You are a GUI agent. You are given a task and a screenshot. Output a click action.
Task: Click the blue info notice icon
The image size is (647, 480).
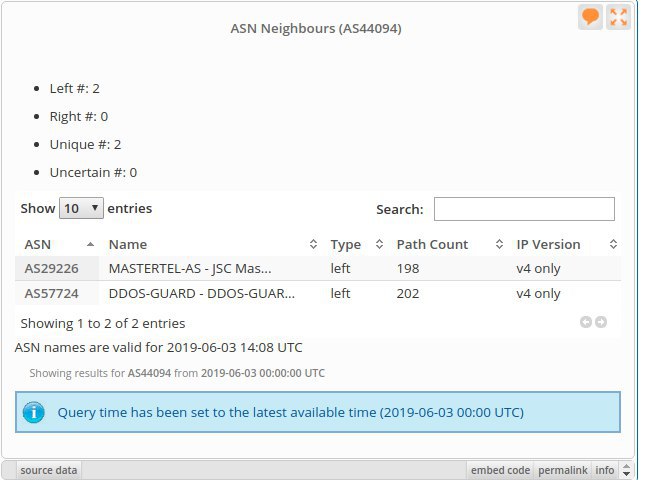pyautogui.click(x=34, y=412)
